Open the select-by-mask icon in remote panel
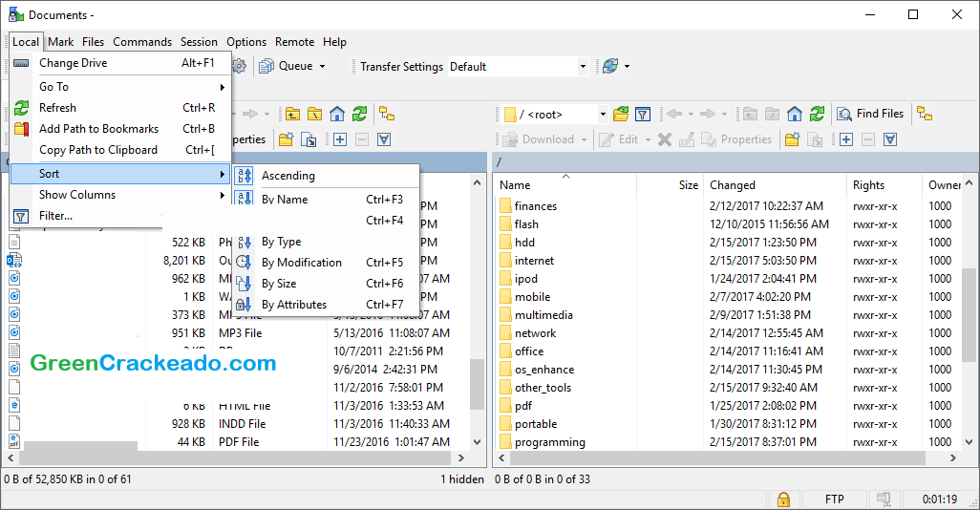 890,139
